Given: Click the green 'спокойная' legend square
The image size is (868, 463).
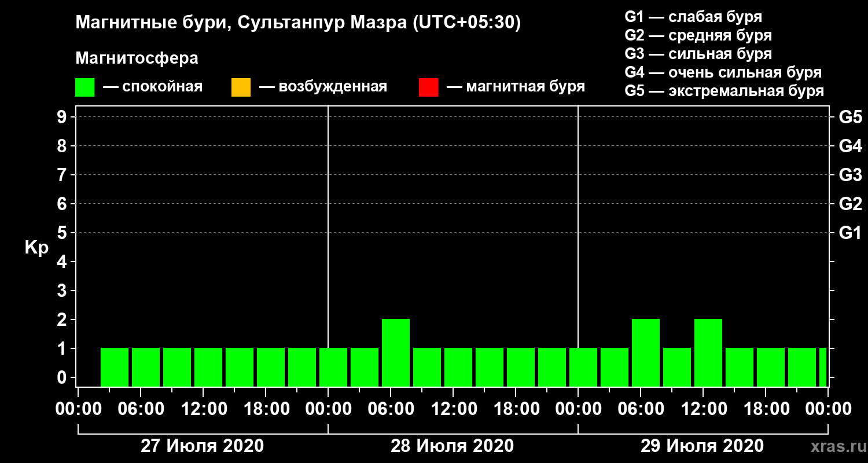Looking at the screenshot, I should click(x=85, y=87).
